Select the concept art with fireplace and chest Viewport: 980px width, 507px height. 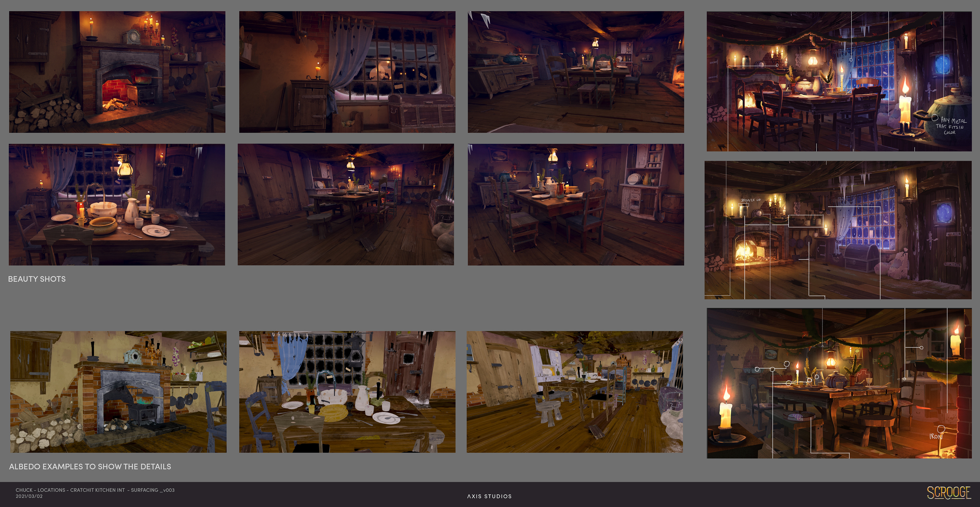[838, 230]
